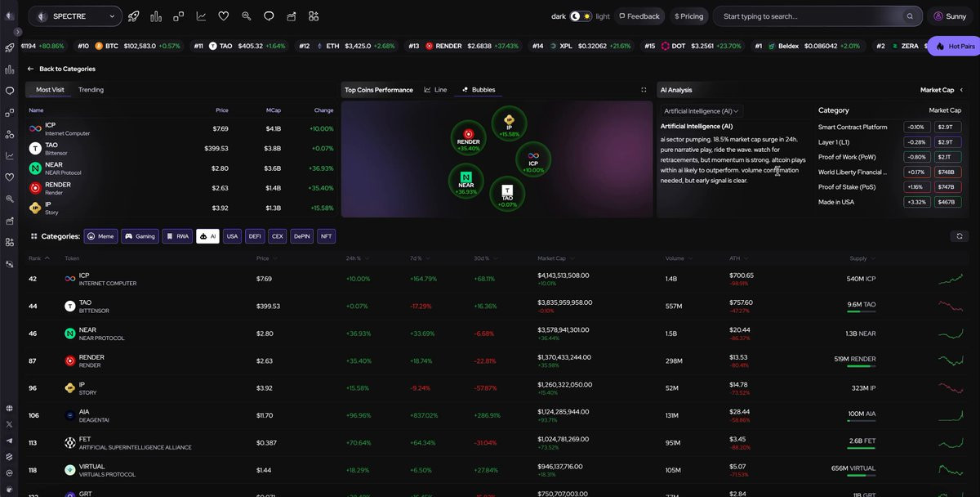This screenshot has height=497, width=980.
Task: Open the Sunny user profile
Action: point(951,16)
